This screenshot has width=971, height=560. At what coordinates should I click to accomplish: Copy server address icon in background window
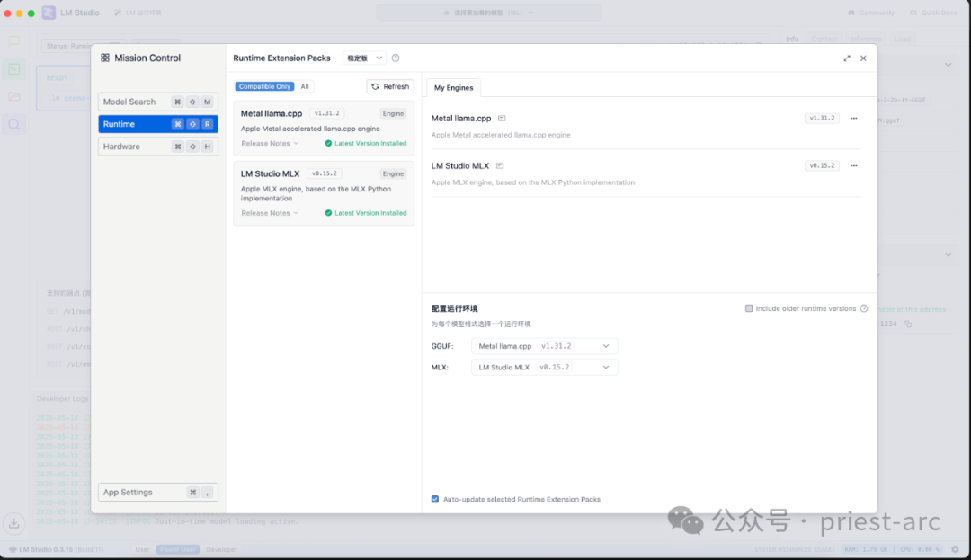pyautogui.click(x=908, y=324)
